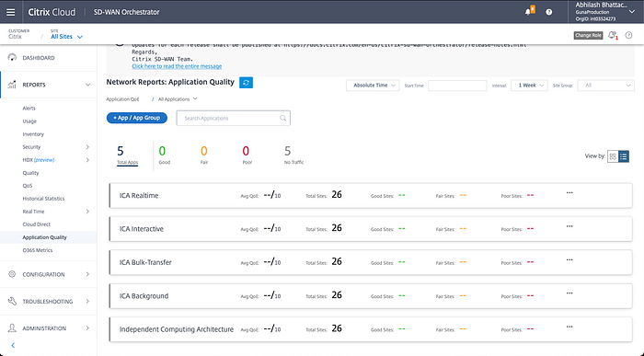Open the All Applications breadcrumb dropdown
This screenshot has height=356, width=644.
178,99
